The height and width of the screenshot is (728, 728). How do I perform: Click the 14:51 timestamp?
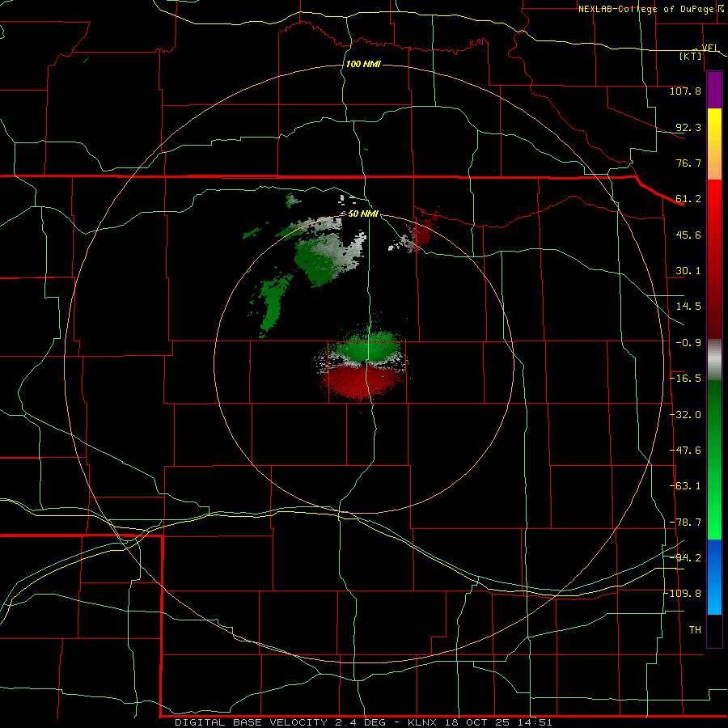535,722
